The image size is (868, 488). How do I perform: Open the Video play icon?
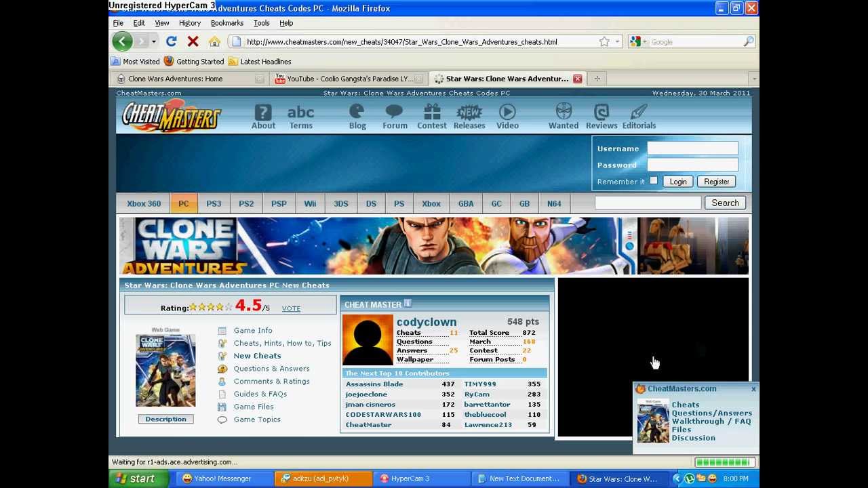[x=507, y=116]
